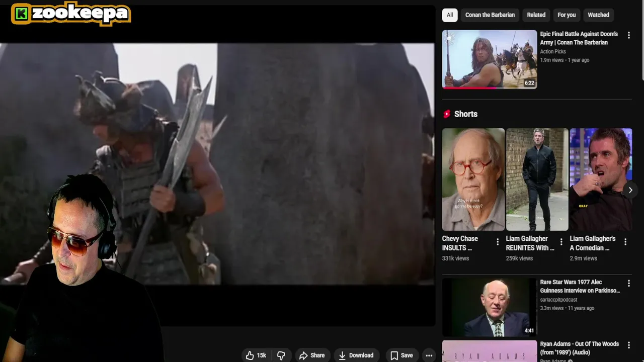Open the more actions ellipsis below the video
The width and height of the screenshot is (644, 362).
(429, 355)
